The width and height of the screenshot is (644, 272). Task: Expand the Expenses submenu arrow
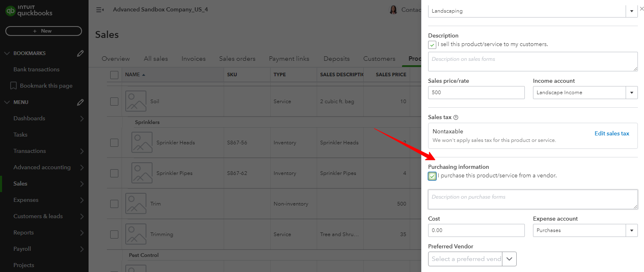coord(82,200)
